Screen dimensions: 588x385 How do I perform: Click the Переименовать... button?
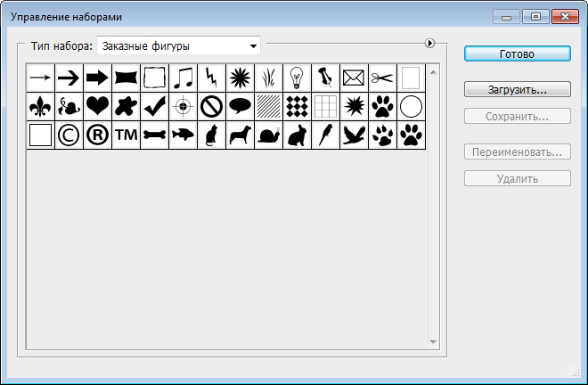click(517, 152)
